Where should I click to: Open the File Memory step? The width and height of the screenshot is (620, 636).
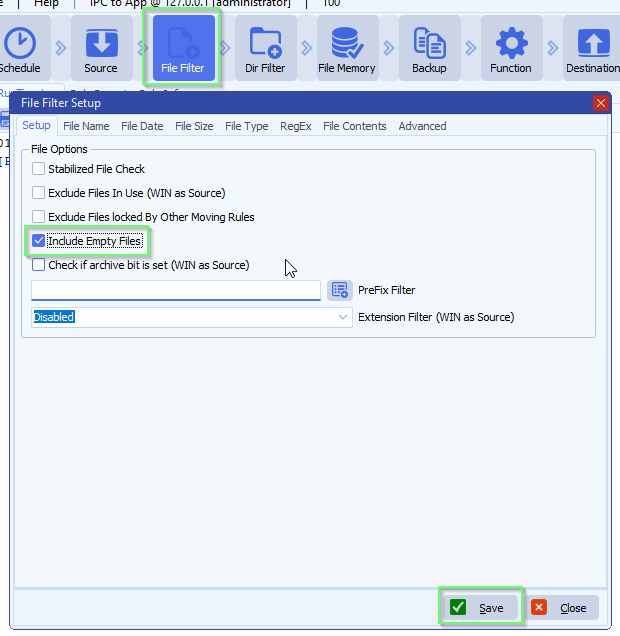[348, 48]
